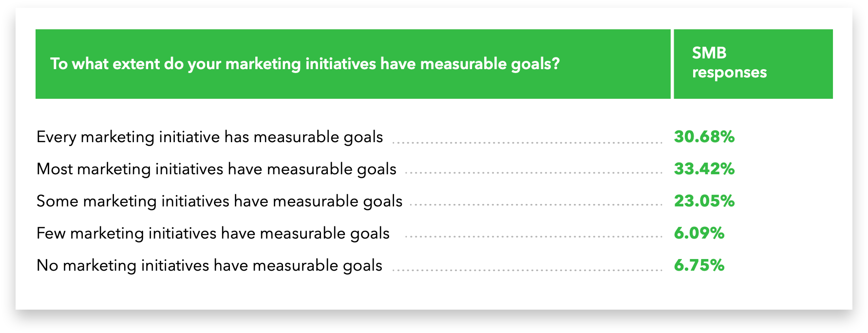Screen dimensions: 868x333
Task: Select the 'Most marketing initiatives have measurable goals' text
Action: pyautogui.click(x=216, y=169)
